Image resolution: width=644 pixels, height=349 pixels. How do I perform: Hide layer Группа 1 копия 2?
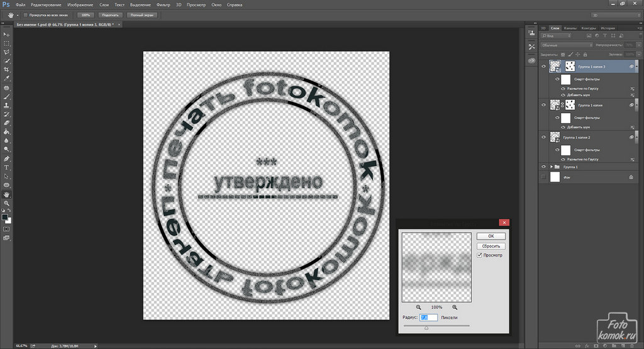544,137
